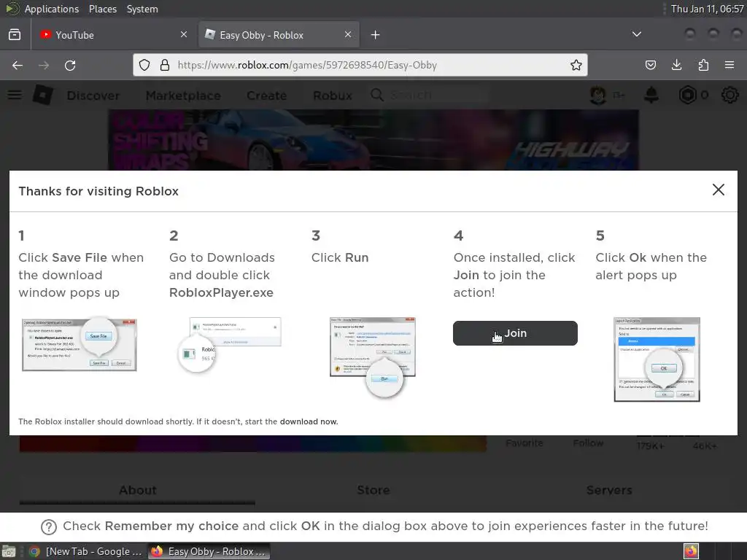Open the System menu
Image resolution: width=747 pixels, height=560 pixels.
[142, 9]
